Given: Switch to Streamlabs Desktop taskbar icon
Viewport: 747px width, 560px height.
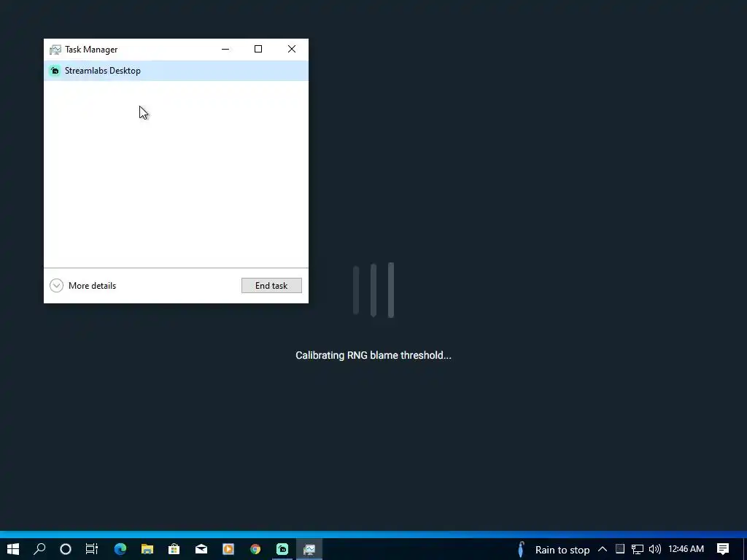Looking at the screenshot, I should [282, 549].
